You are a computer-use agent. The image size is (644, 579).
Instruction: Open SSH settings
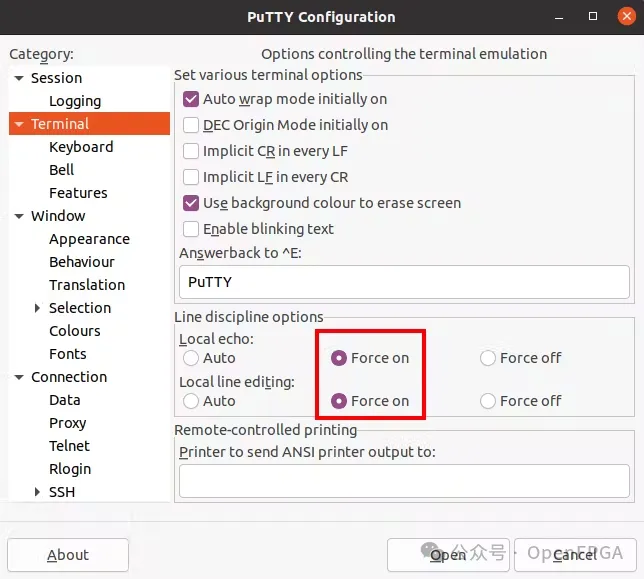(62, 492)
